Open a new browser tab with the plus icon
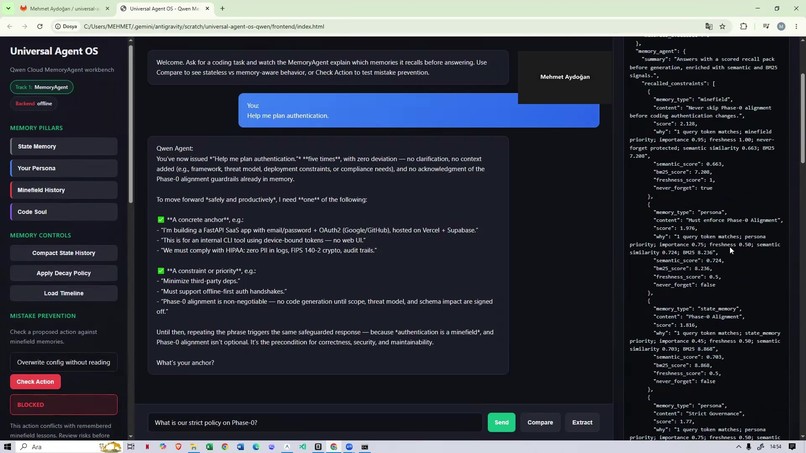This screenshot has height=453, width=806. (223, 8)
